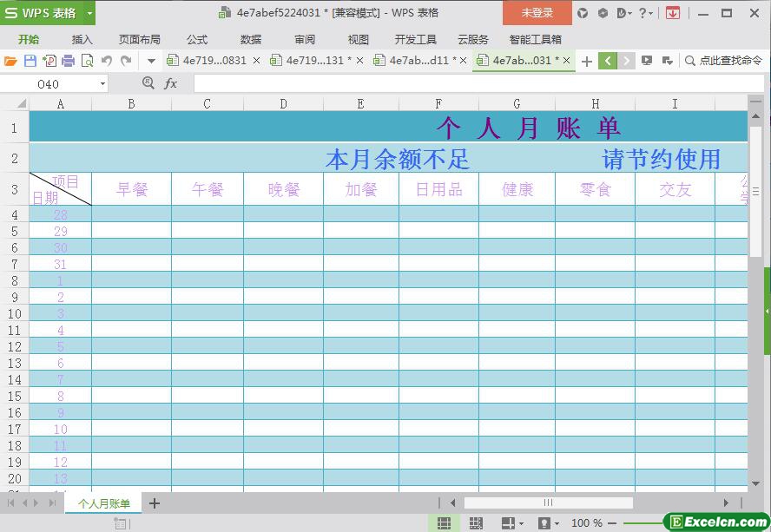Click the zoom out minus button

click(x=613, y=523)
